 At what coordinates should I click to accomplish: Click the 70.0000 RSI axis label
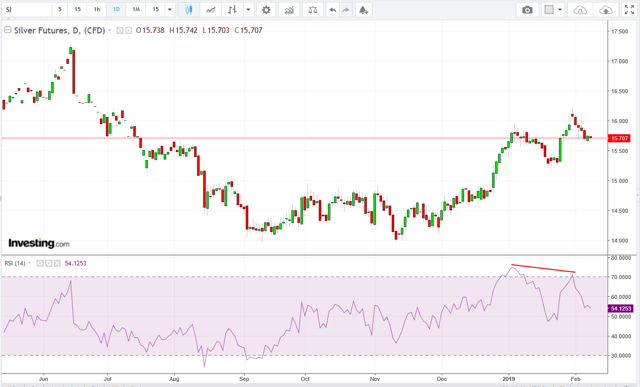621,277
